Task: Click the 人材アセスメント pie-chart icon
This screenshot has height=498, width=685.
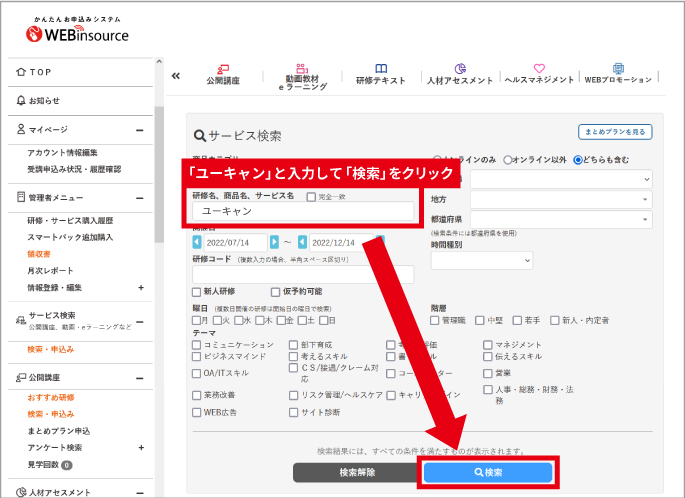Action: 460,69
